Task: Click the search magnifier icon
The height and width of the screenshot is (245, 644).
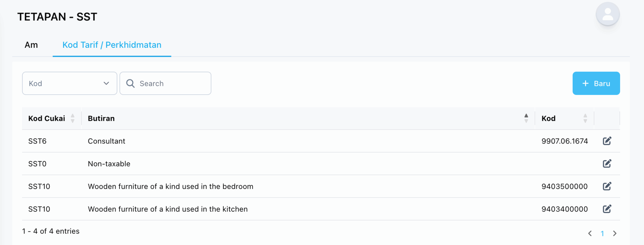Action: 130,83
